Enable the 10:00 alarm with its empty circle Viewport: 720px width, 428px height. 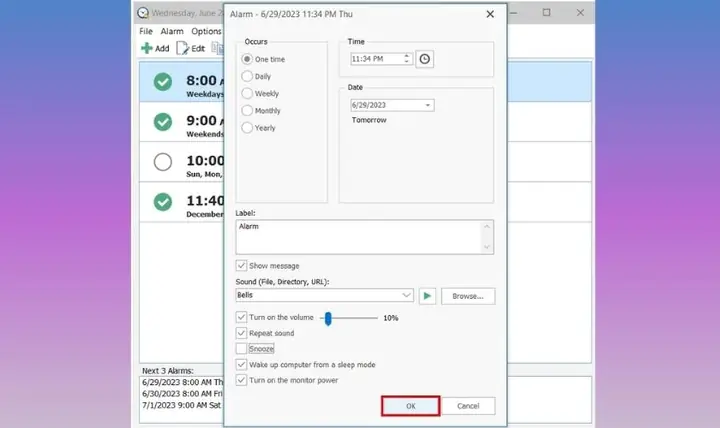pyautogui.click(x=163, y=162)
